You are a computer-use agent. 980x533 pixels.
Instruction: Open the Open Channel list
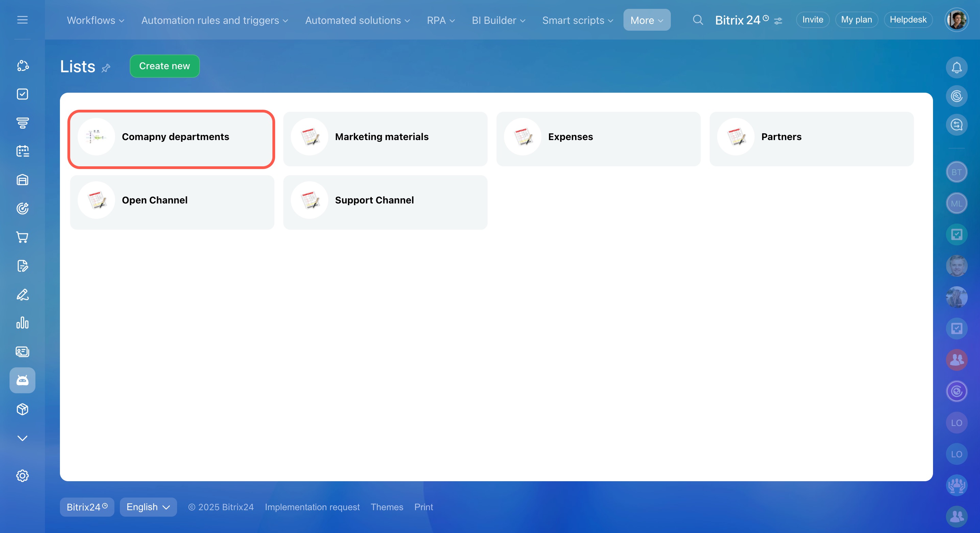click(172, 202)
